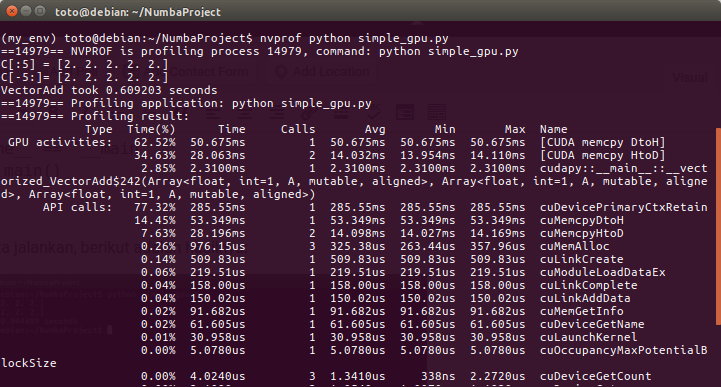Image resolution: width=721 pixels, height=387 pixels.
Task: Minimize the terminal window
Action: [26, 11]
